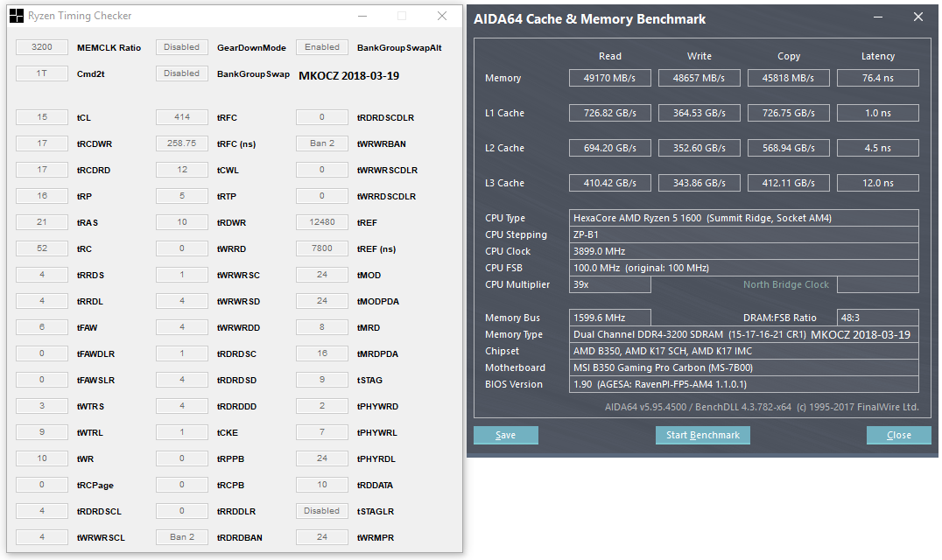Click L1 Cache Read 726.82 GB/s
The height and width of the screenshot is (560, 942).
(x=610, y=113)
